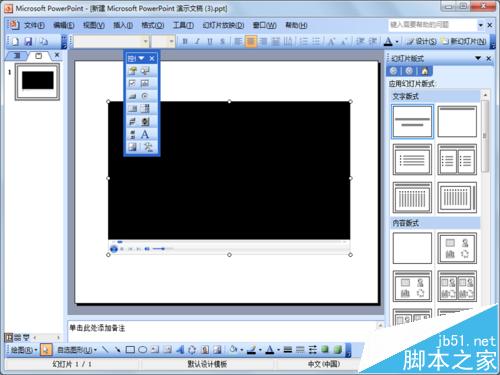The height and width of the screenshot is (375, 500).
Task: Open the task pane selector dropdown arrow
Action: [478, 58]
